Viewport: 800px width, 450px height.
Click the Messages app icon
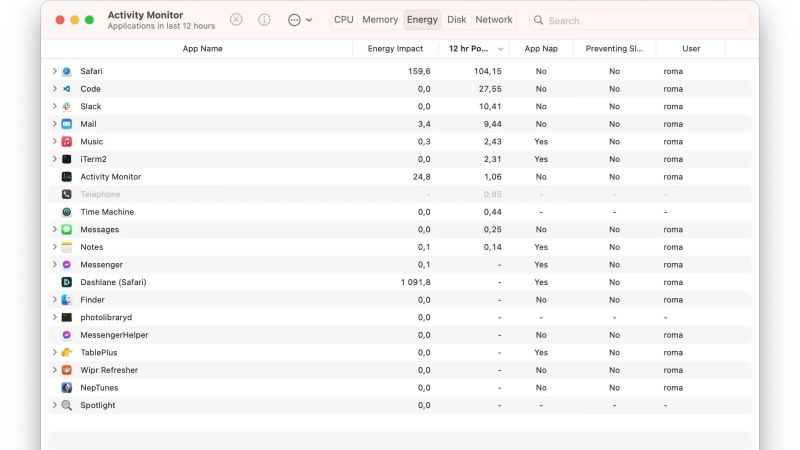pyautogui.click(x=67, y=230)
